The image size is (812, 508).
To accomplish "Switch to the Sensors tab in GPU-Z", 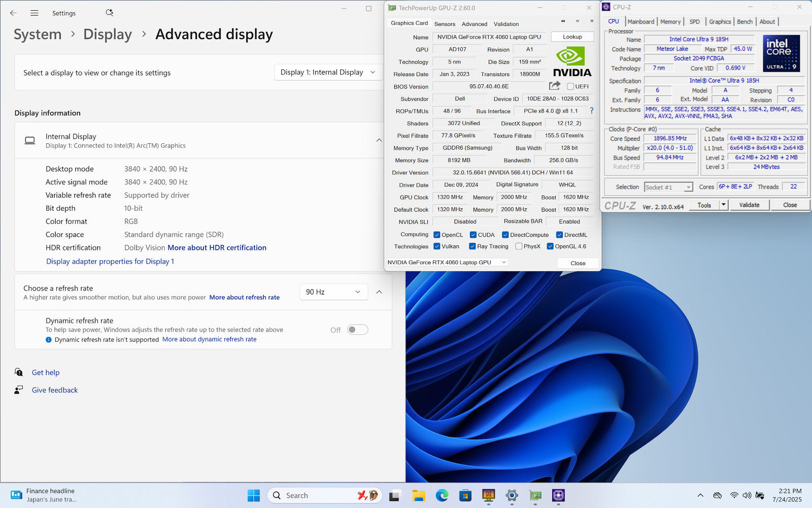I will (445, 24).
